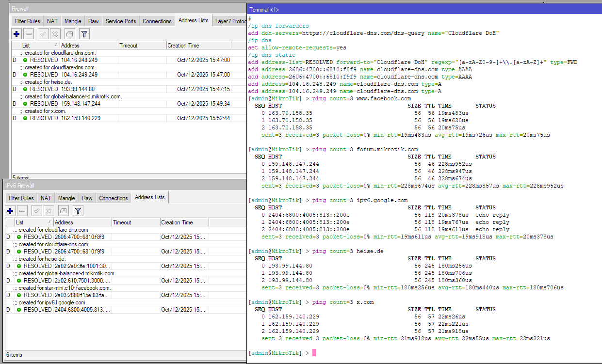Sort by Creation Time column in IPv6 Firewall
The width and height of the screenshot is (602, 364).
pyautogui.click(x=184, y=222)
